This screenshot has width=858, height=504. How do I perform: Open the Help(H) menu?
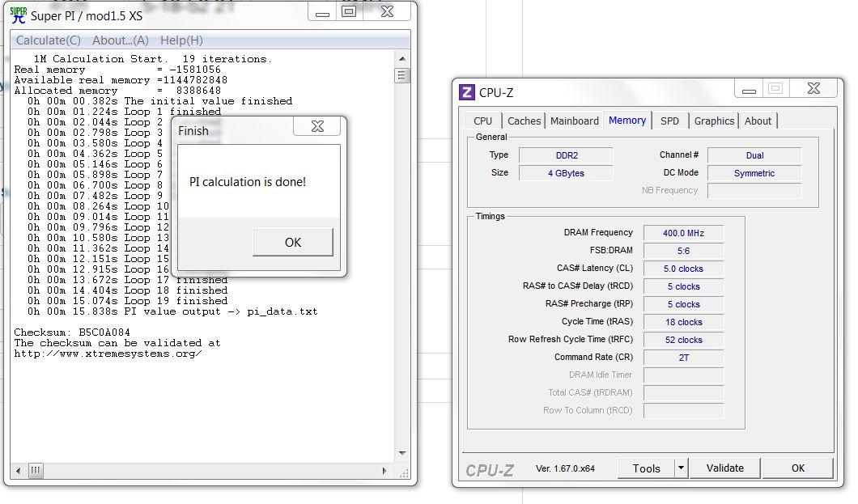click(x=181, y=40)
